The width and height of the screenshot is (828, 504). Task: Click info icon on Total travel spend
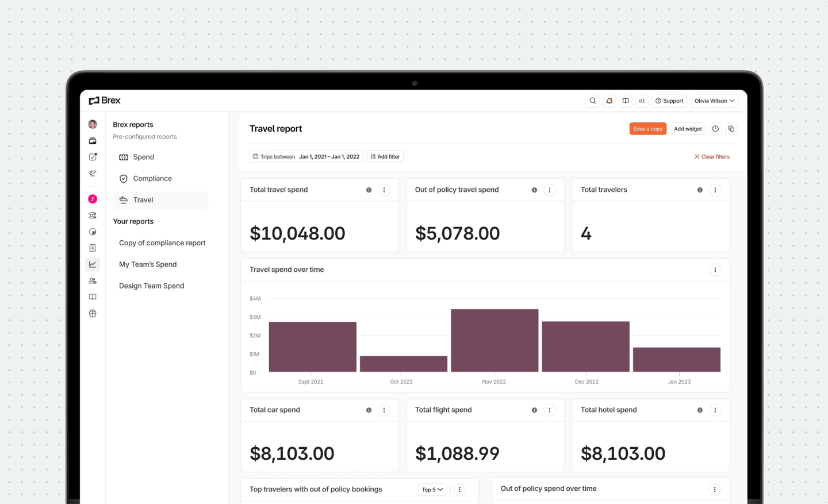pyautogui.click(x=369, y=190)
